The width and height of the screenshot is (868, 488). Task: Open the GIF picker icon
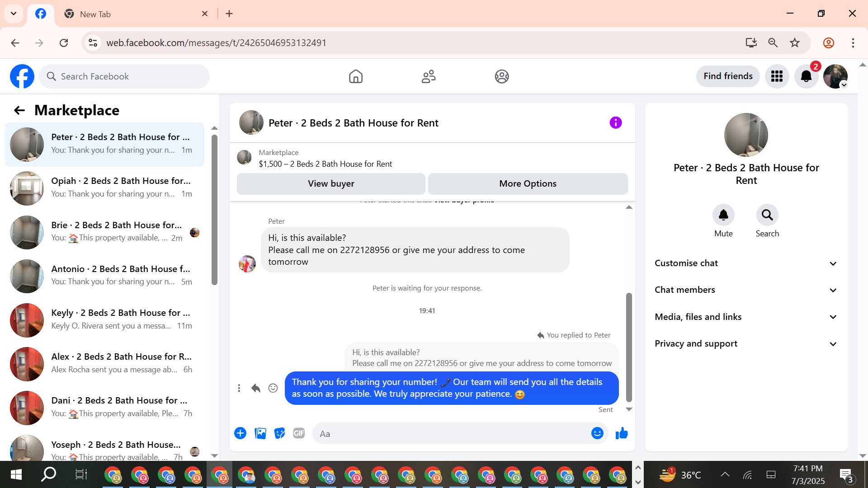[x=299, y=433]
